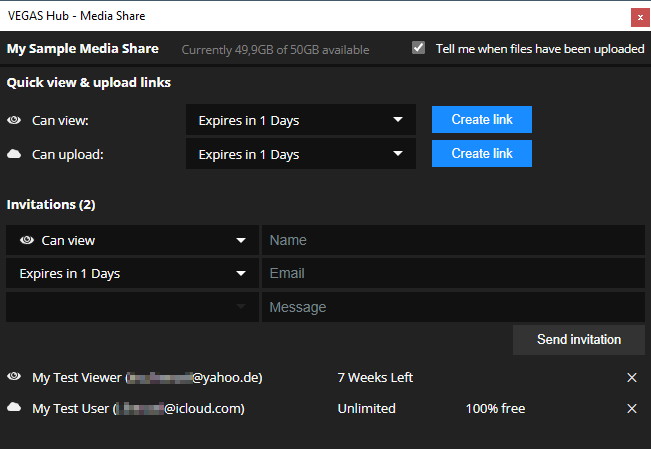The image size is (651, 449).
Task: Open the Can view link expiry dropdown
Action: [x=300, y=121]
